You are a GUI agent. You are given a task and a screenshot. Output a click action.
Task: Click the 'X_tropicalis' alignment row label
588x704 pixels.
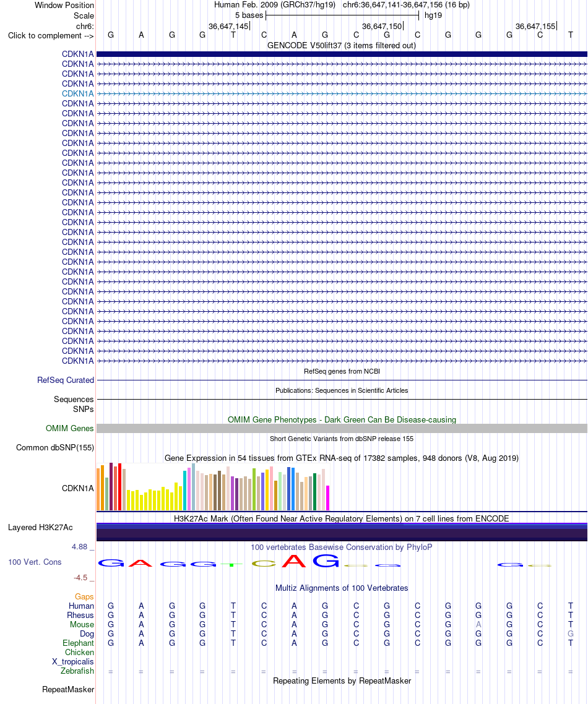73,661
